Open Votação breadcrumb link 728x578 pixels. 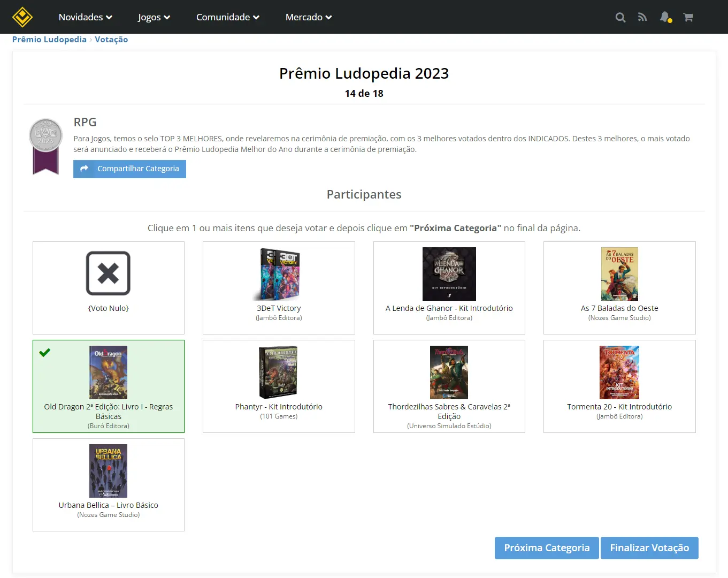pyautogui.click(x=111, y=40)
